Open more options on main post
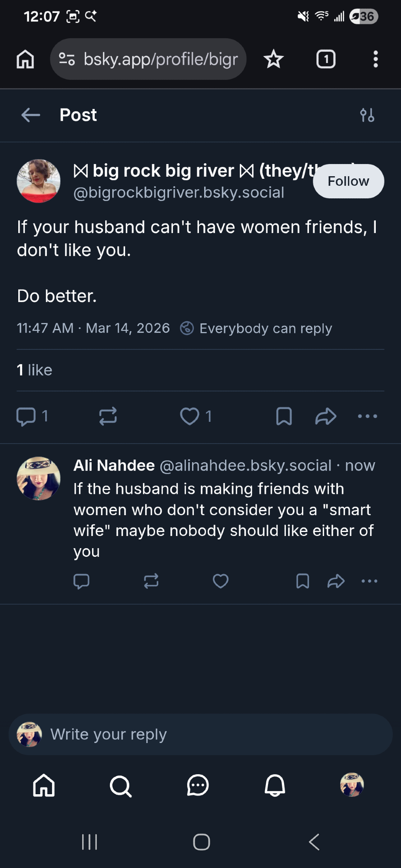Image resolution: width=401 pixels, height=868 pixels. [x=368, y=416]
